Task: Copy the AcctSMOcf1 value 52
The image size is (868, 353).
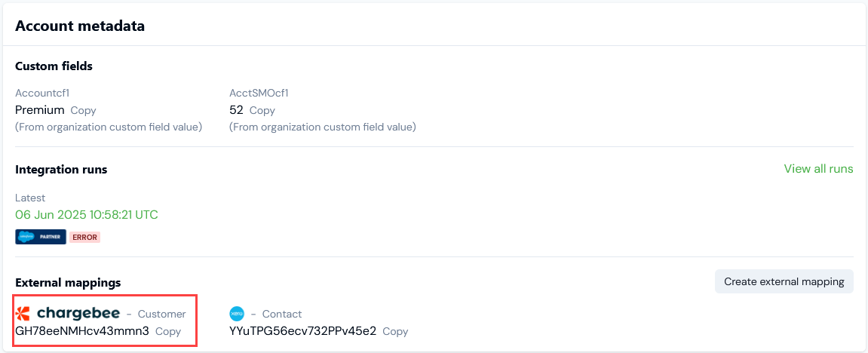Action: (262, 110)
